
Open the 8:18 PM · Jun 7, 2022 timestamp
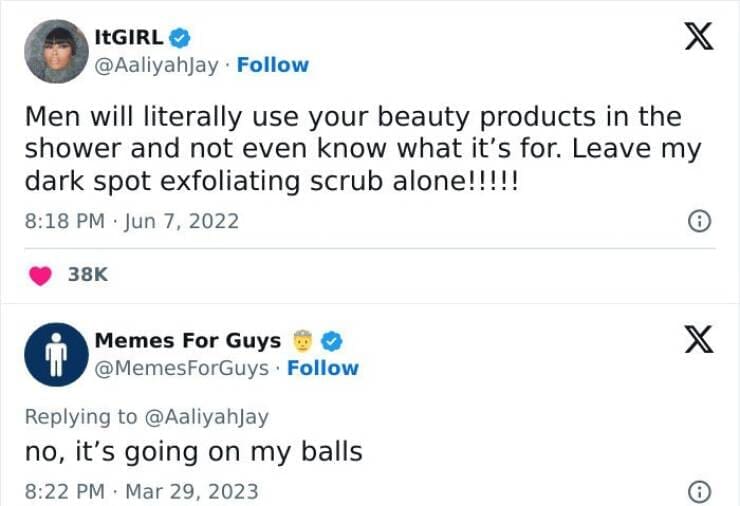pyautogui.click(x=131, y=221)
